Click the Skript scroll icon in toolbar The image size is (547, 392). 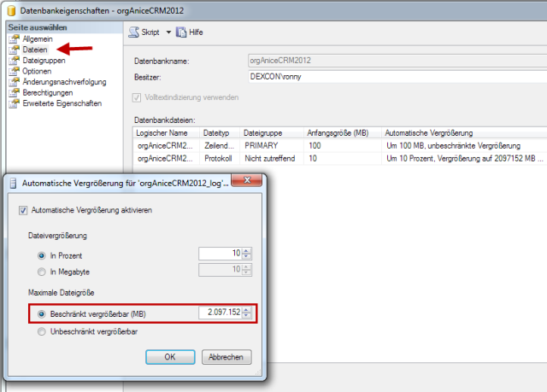pos(133,32)
